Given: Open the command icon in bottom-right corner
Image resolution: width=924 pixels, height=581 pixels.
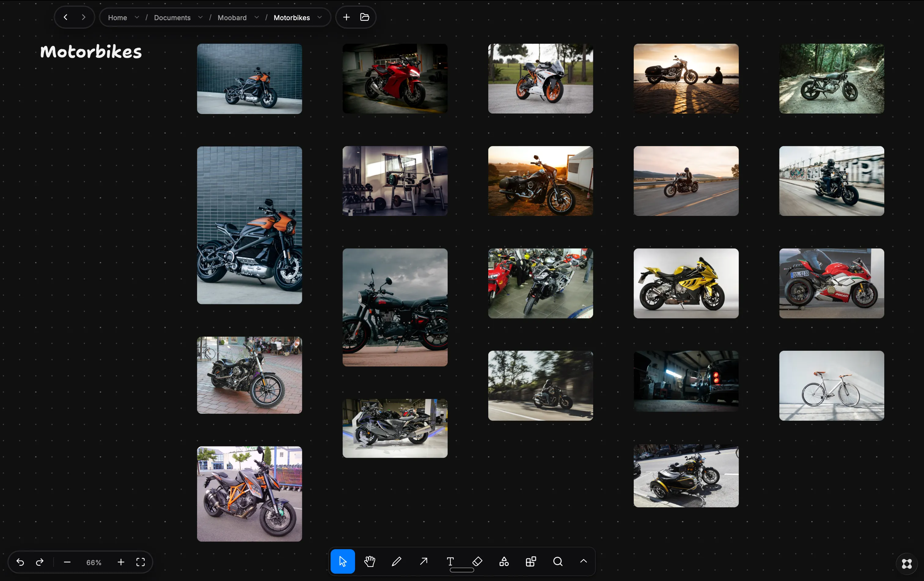Looking at the screenshot, I should tap(907, 563).
